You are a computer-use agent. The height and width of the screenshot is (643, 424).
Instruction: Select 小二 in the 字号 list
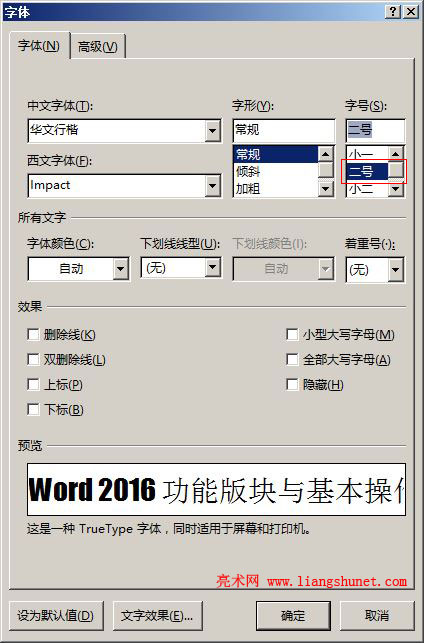(x=367, y=189)
